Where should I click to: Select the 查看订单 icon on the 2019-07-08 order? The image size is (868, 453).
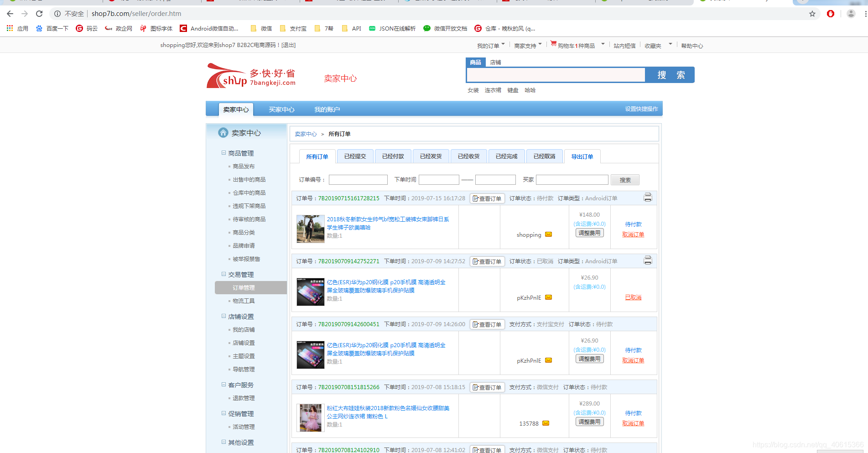point(487,387)
